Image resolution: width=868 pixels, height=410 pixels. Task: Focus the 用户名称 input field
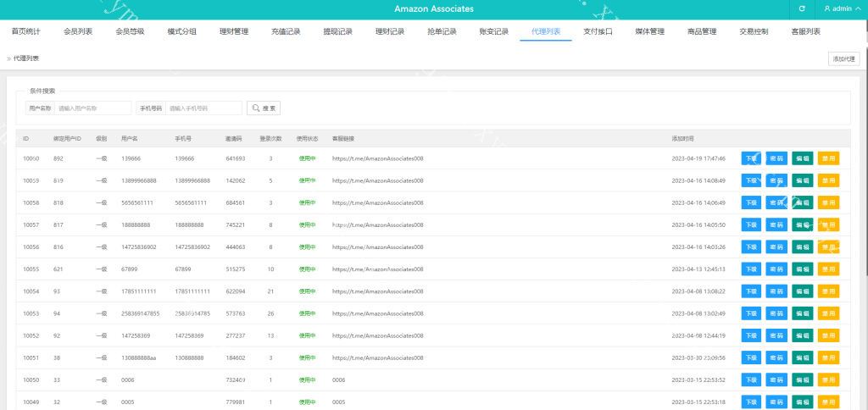coord(92,108)
